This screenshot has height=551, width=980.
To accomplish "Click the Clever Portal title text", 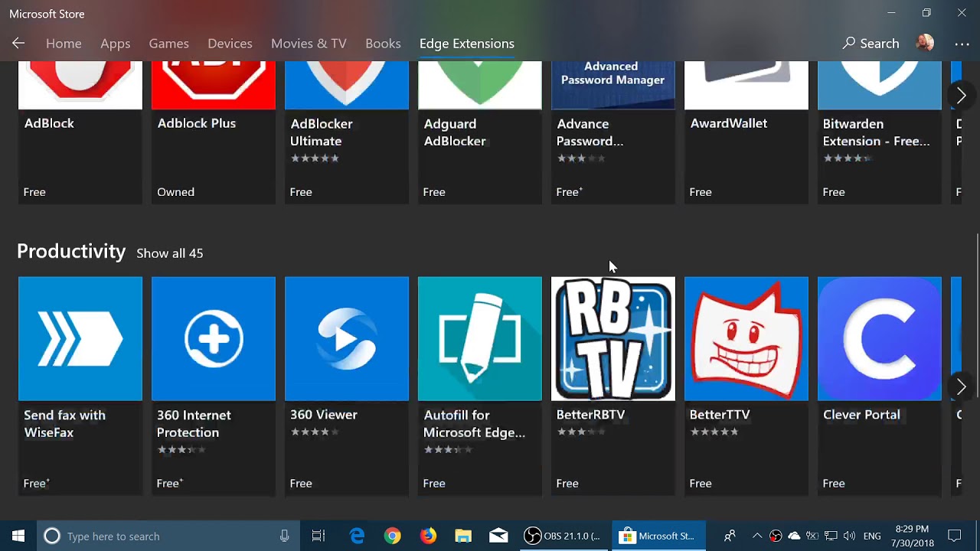I will (861, 415).
